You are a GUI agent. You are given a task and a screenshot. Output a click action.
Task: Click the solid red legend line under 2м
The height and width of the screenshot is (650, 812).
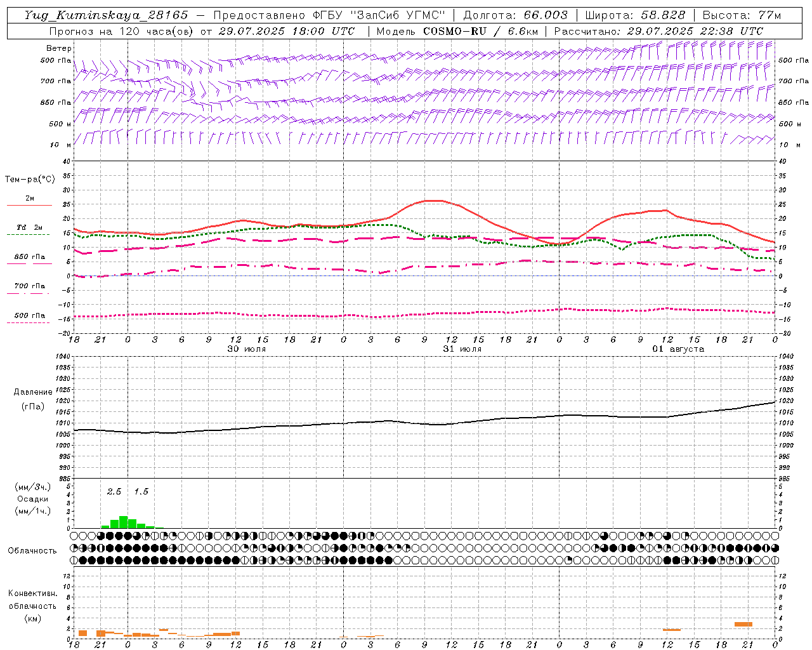coord(29,205)
